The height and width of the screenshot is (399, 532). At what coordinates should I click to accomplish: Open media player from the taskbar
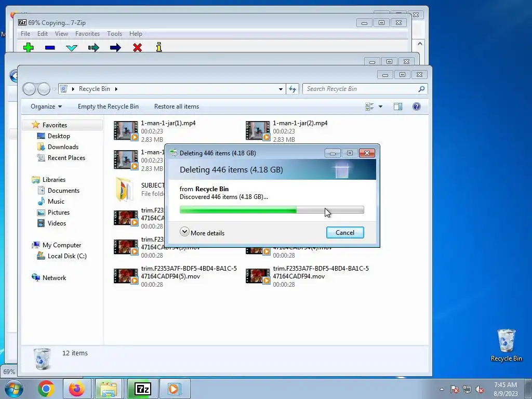pyautogui.click(x=174, y=389)
